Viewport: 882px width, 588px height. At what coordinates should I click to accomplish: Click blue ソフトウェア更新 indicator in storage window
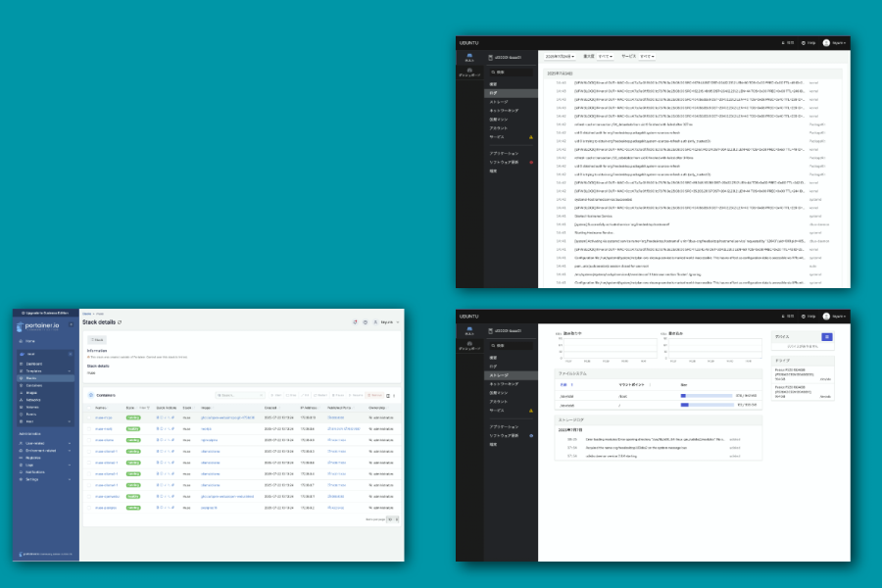coord(531,435)
